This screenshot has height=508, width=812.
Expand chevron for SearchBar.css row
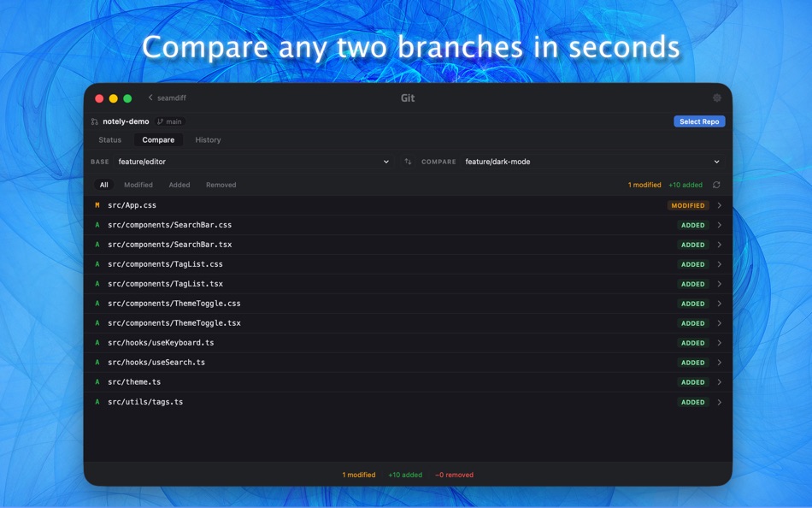pos(720,225)
